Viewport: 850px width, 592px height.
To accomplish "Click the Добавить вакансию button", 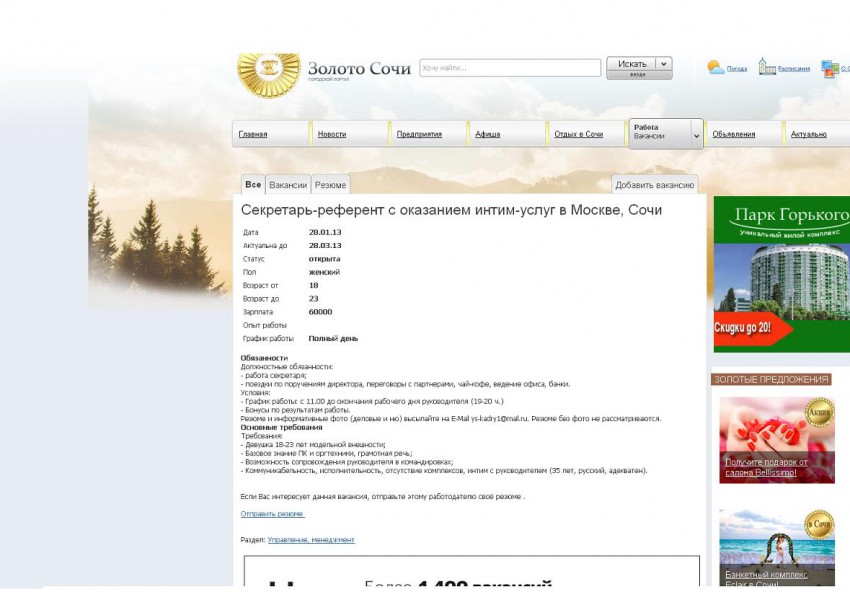I will coord(654,185).
